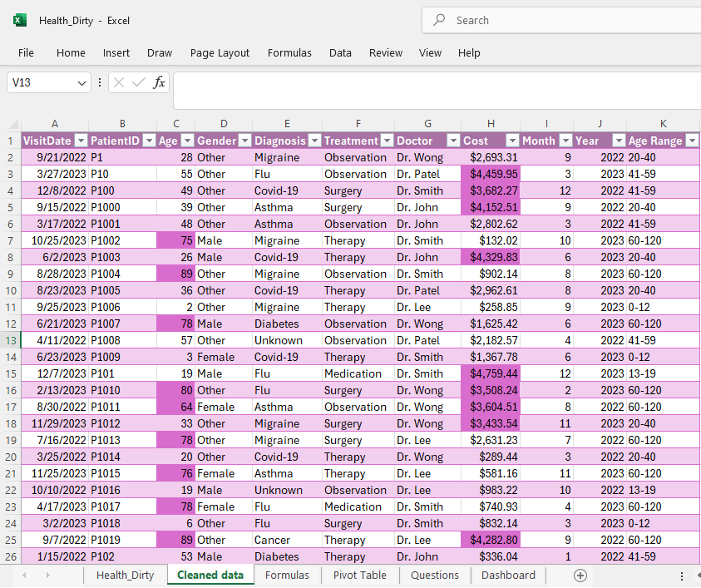Open the Review ribbon tab
The height and width of the screenshot is (588, 701).
(x=385, y=52)
